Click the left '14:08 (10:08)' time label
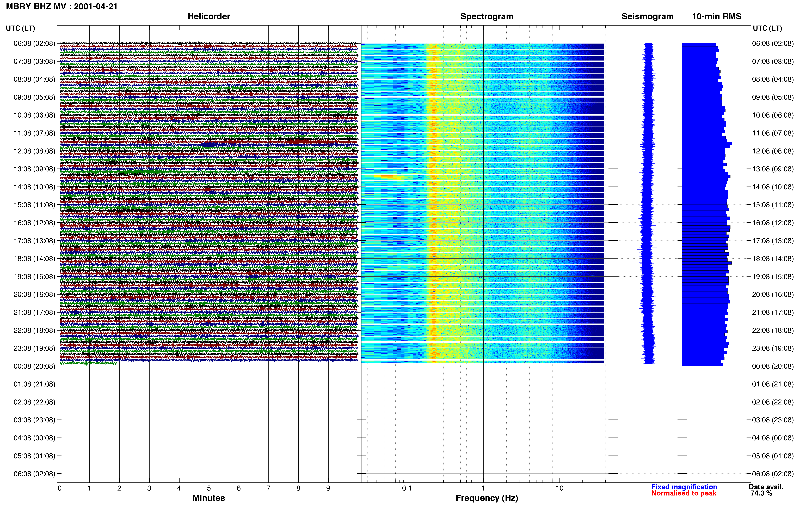 tap(34, 187)
